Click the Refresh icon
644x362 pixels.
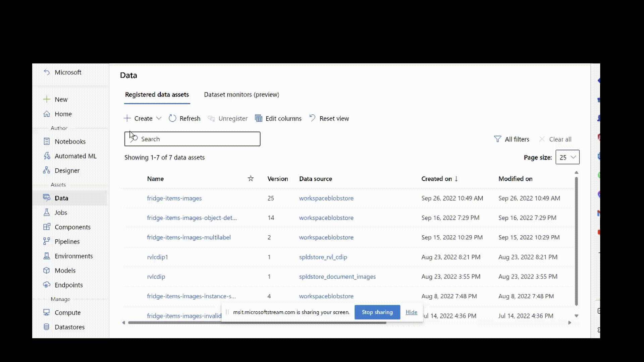[172, 118]
